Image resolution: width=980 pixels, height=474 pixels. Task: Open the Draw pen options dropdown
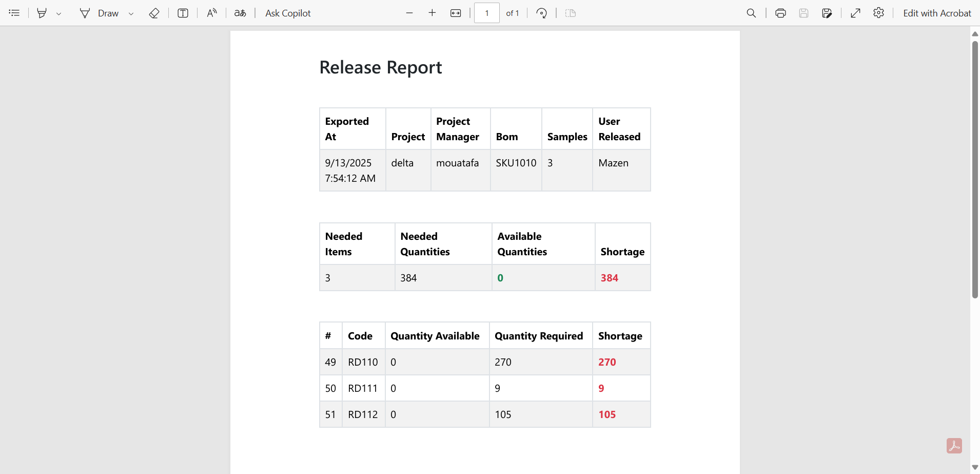pos(131,13)
